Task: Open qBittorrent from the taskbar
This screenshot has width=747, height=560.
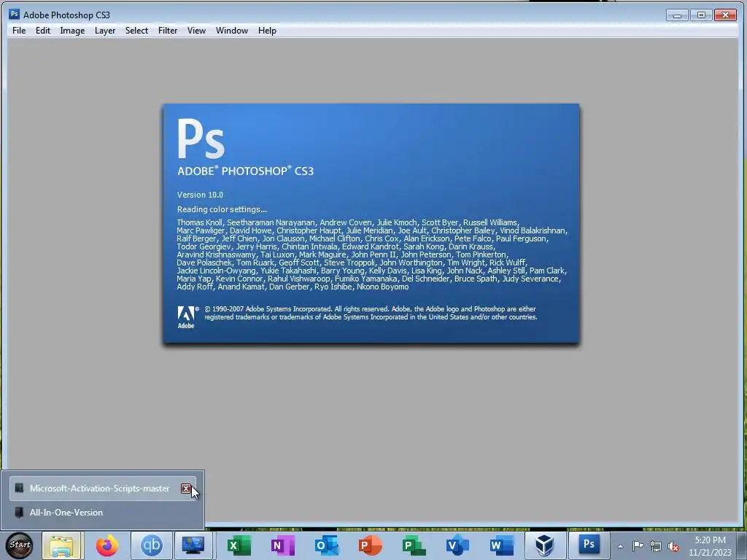Action: pyautogui.click(x=152, y=545)
